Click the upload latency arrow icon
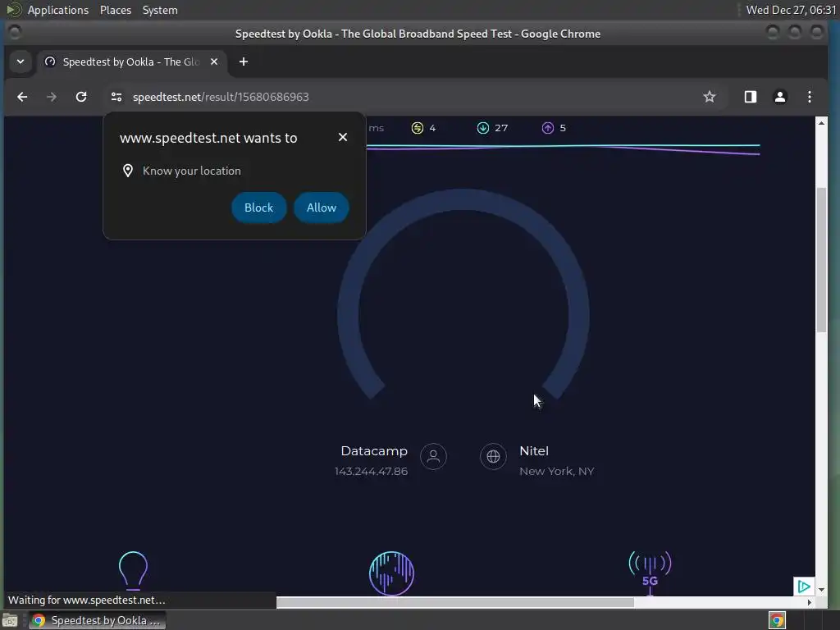Viewport: 840px width, 630px height. coord(547,128)
